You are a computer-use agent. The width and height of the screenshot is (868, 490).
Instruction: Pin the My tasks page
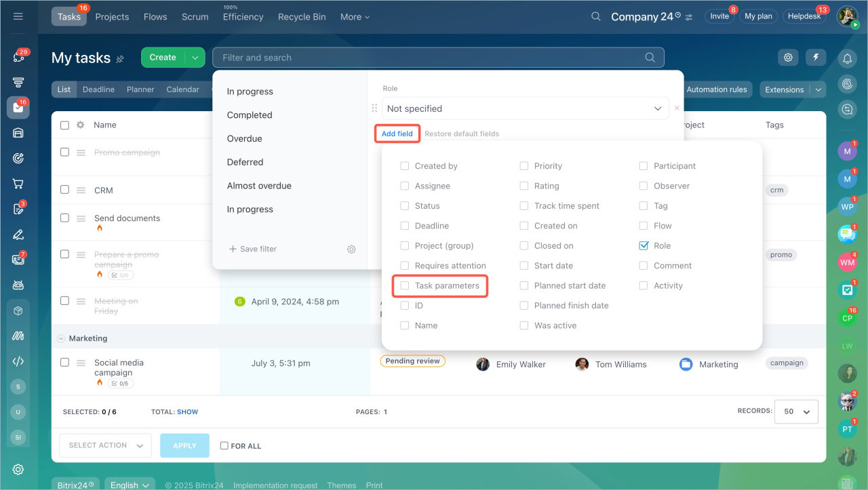[x=120, y=59]
